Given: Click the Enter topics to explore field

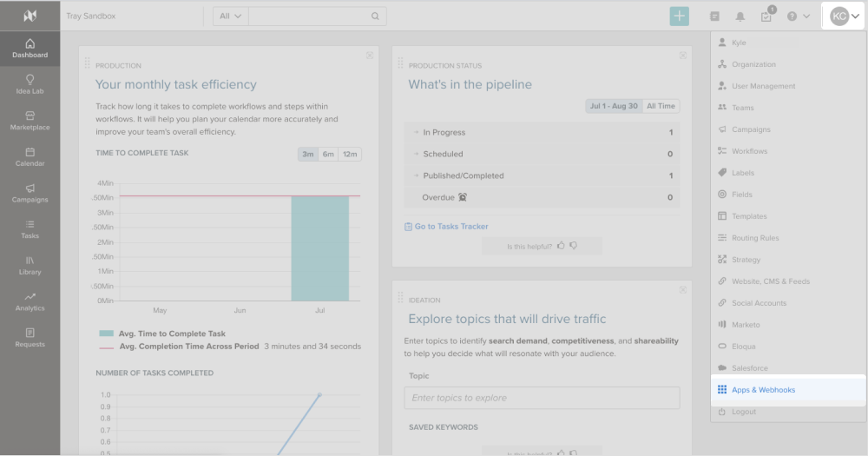Looking at the screenshot, I should [x=542, y=398].
